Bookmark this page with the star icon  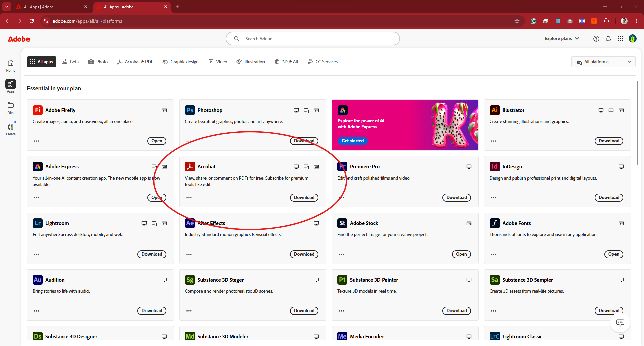(517, 21)
